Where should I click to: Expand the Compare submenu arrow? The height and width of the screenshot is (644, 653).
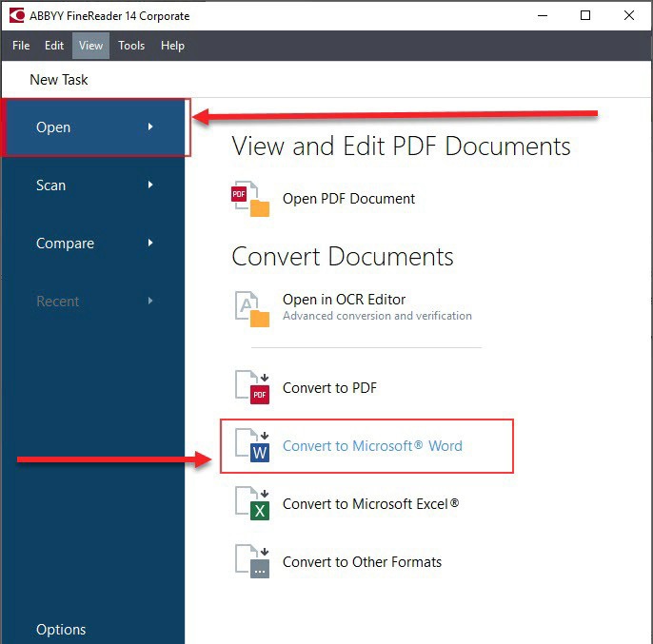click(150, 243)
